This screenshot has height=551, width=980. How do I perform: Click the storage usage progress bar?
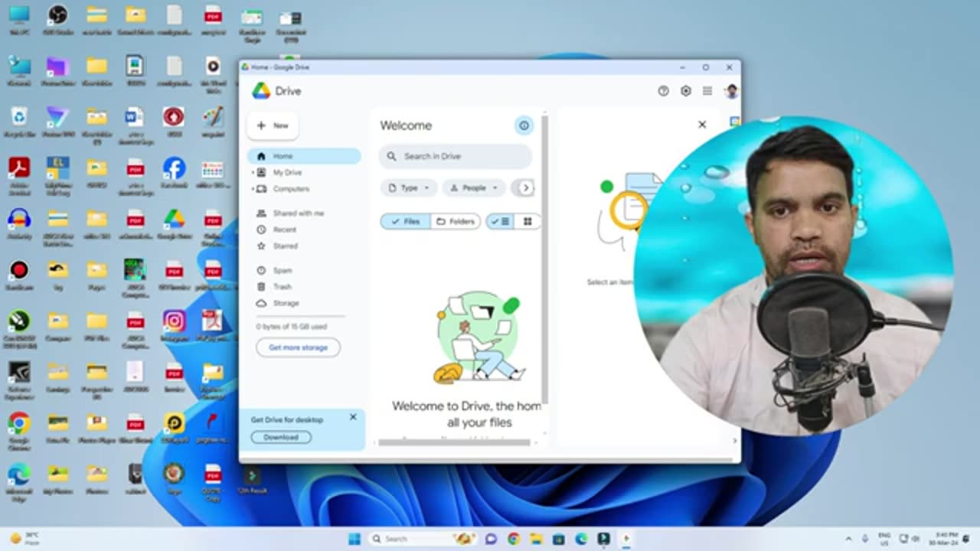pyautogui.click(x=300, y=316)
